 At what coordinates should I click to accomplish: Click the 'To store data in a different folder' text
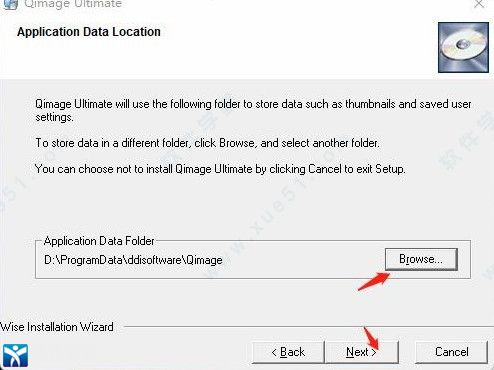[207, 143]
